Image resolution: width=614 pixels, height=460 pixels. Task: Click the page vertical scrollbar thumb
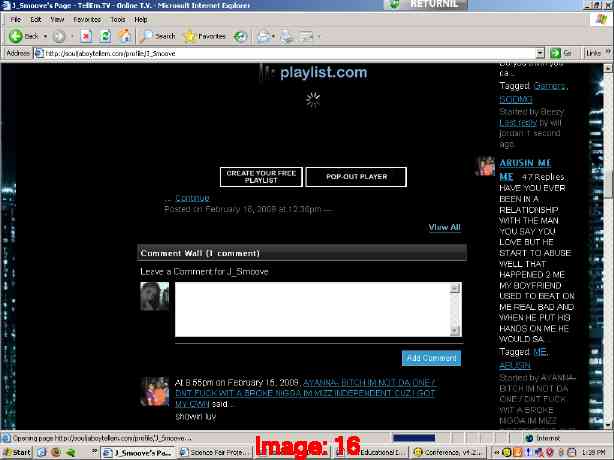click(x=608, y=183)
